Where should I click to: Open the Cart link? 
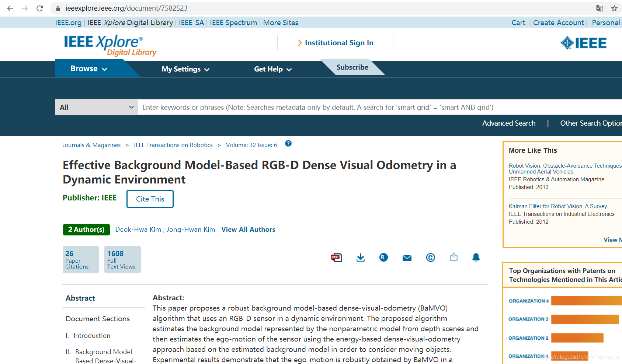coord(518,22)
